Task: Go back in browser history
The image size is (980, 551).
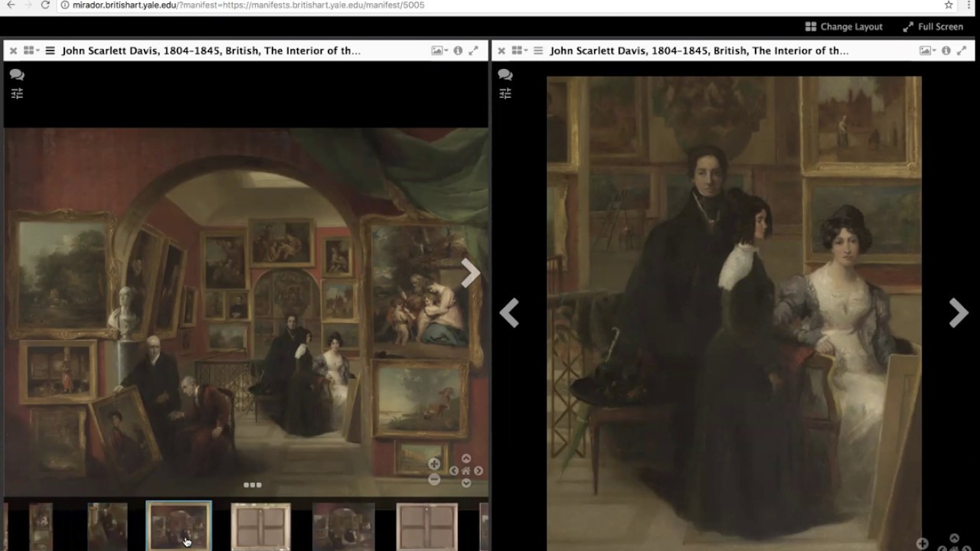Action: [11, 5]
